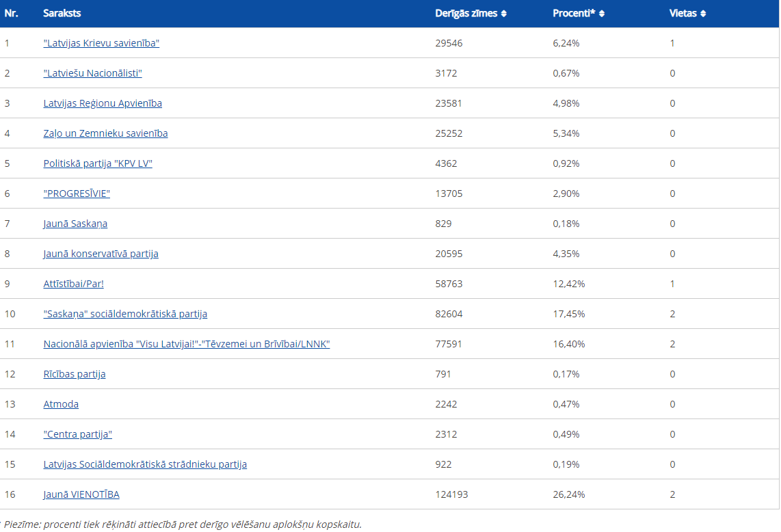Viewport: 781px width, 532px height.
Task: Sort by Vietas using arrow icon
Action: [703, 14]
